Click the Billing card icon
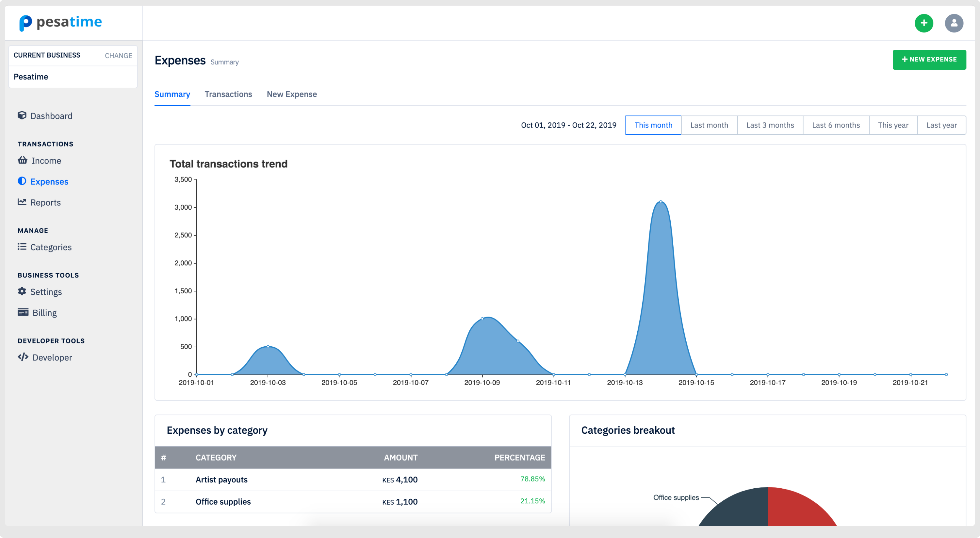The image size is (980, 538). pyautogui.click(x=23, y=312)
